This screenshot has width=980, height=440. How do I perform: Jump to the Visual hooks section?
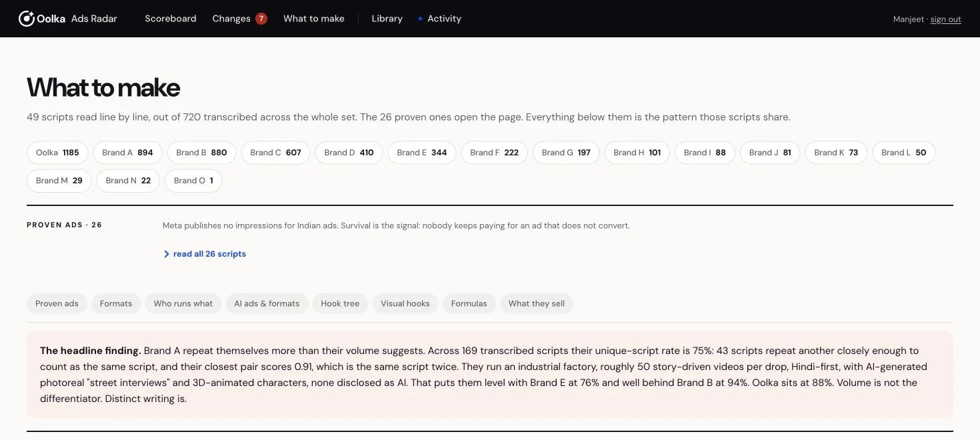coord(405,303)
